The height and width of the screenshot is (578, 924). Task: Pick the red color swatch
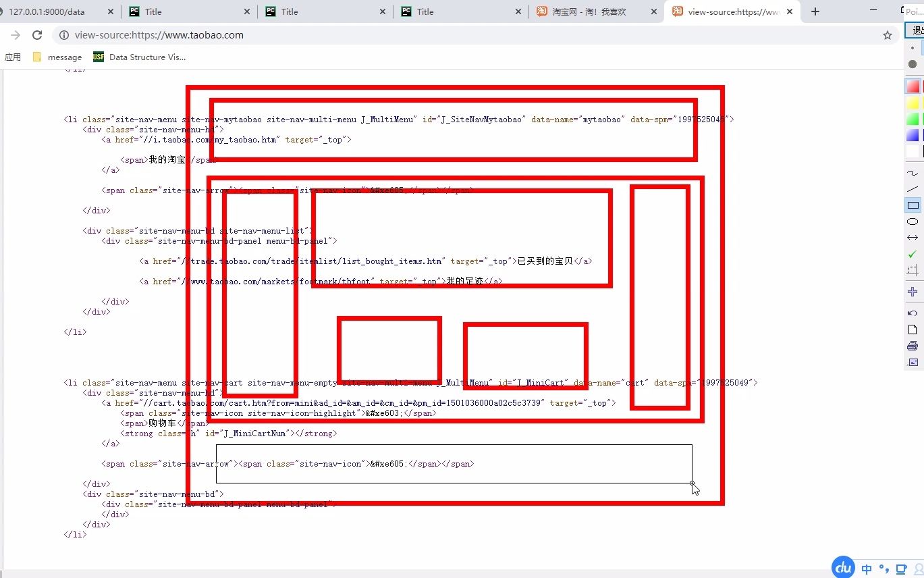[x=913, y=86]
